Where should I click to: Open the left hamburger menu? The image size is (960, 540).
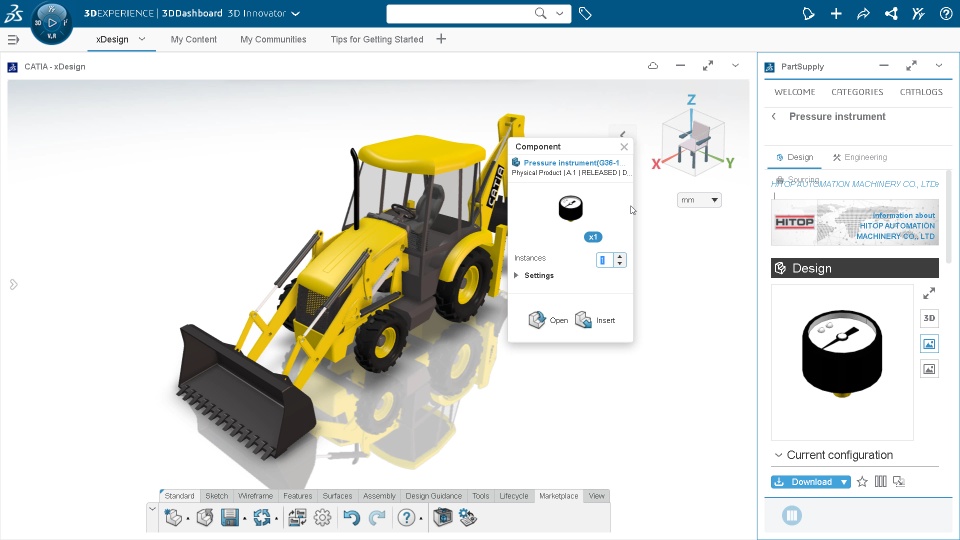[x=13, y=40]
